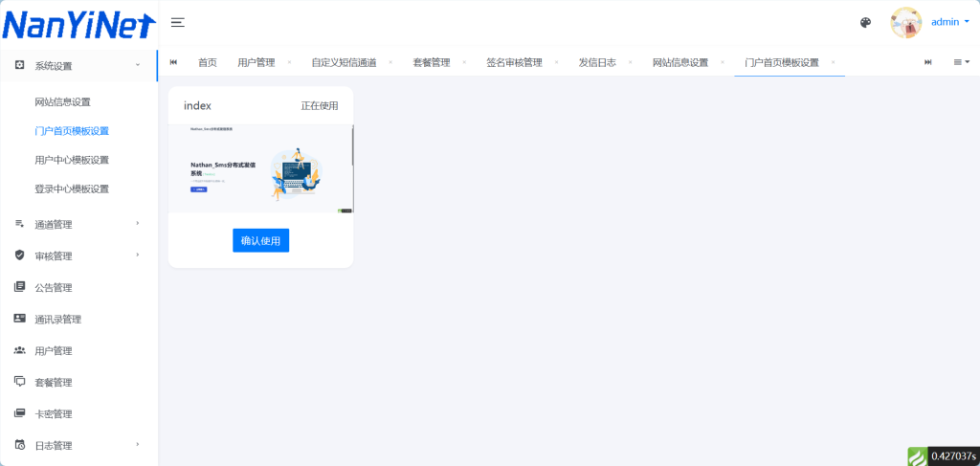Click the 通讯录管理 contact card icon
Viewport: 980px width, 466px height.
[19, 319]
